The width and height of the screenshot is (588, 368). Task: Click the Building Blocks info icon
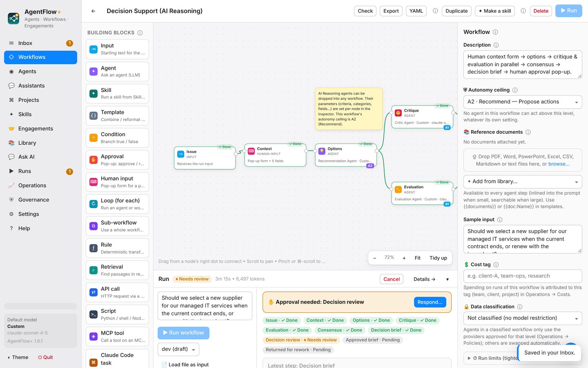(140, 33)
